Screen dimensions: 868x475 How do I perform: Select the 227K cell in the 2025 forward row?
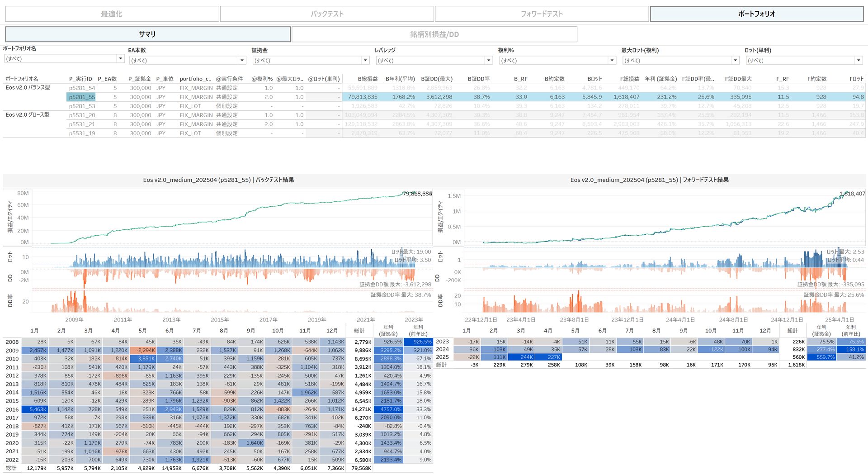tap(549, 357)
